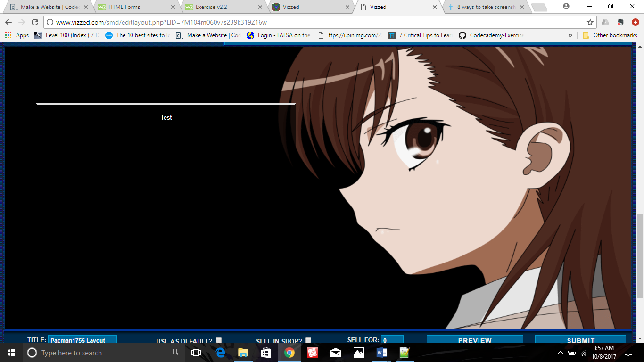
Task: Click the red upload arrow extension icon
Action: pos(635,22)
